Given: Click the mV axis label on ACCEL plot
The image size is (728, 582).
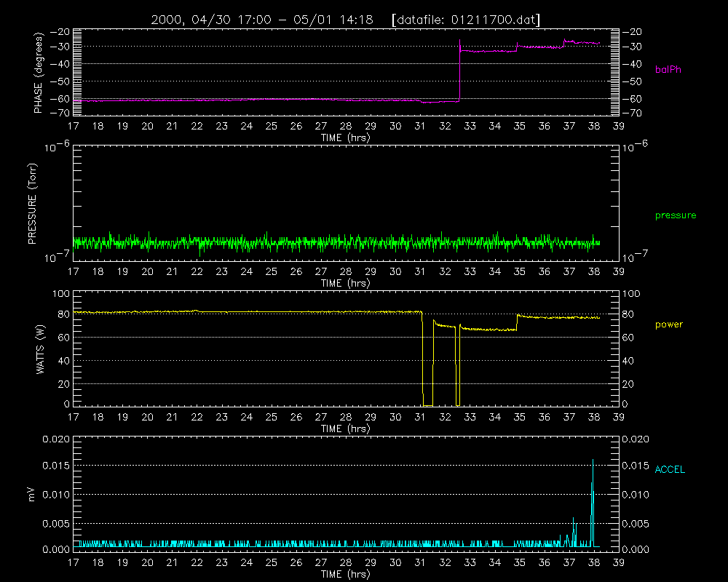Looking at the screenshot, I should click(x=31, y=494).
